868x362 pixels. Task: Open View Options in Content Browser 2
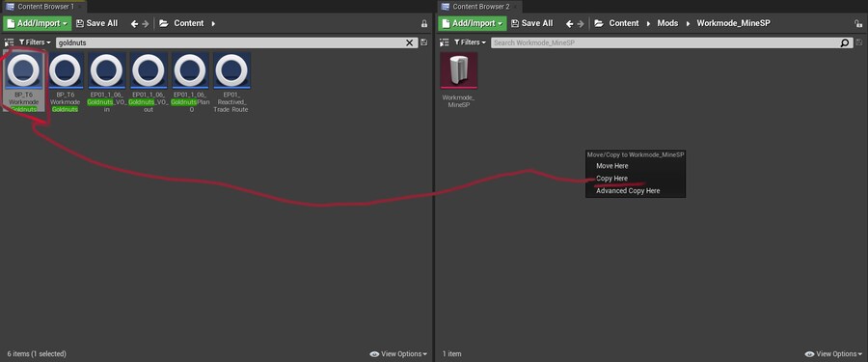click(833, 353)
